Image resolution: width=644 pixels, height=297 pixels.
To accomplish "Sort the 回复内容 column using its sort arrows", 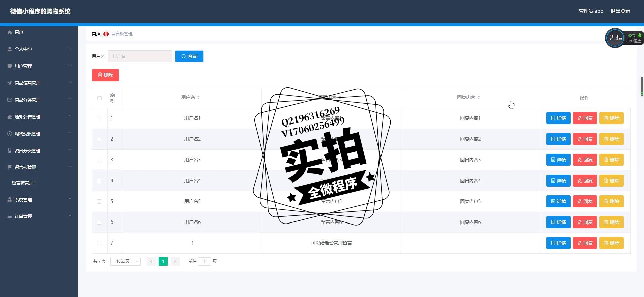I will tap(479, 97).
